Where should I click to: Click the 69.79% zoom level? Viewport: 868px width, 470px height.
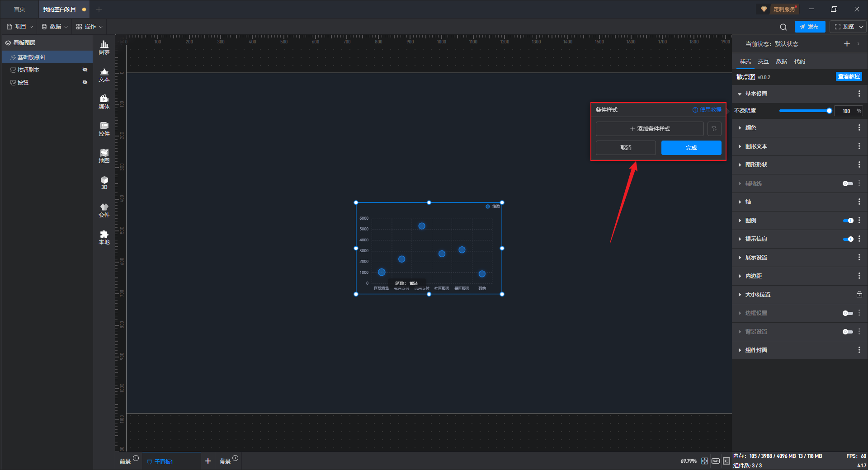pyautogui.click(x=689, y=461)
